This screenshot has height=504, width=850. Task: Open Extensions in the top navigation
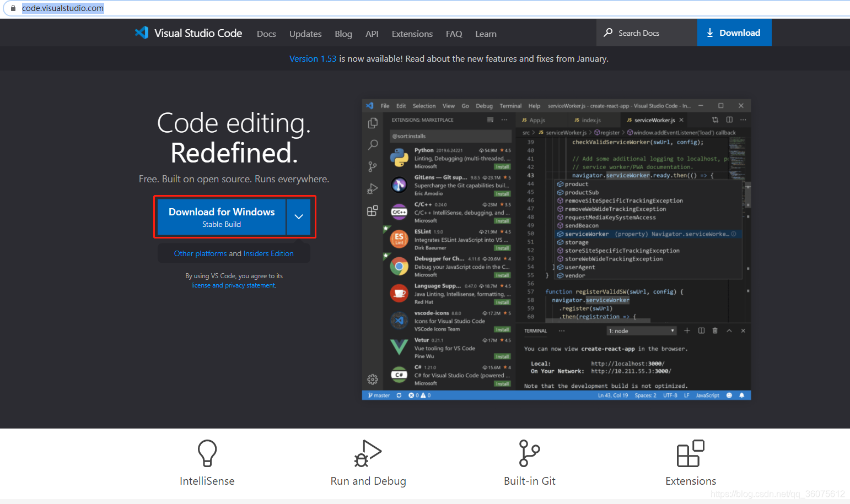pyautogui.click(x=412, y=34)
